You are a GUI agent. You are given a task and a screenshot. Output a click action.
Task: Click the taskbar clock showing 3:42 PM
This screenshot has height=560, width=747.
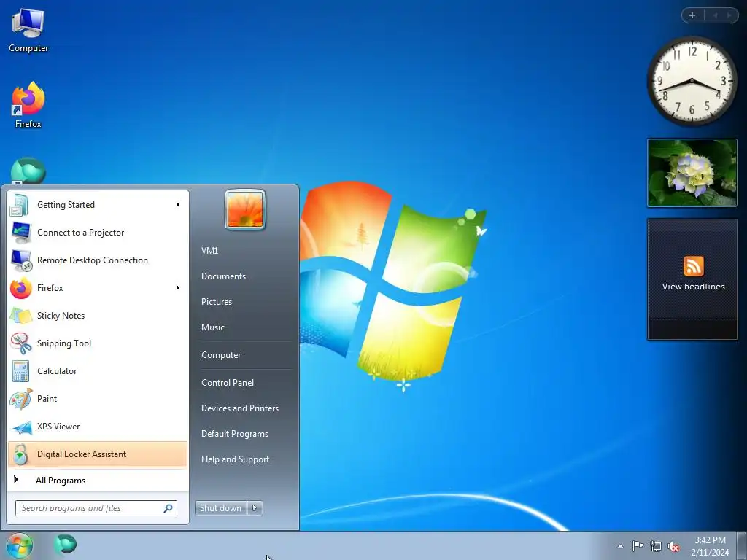pyautogui.click(x=710, y=540)
